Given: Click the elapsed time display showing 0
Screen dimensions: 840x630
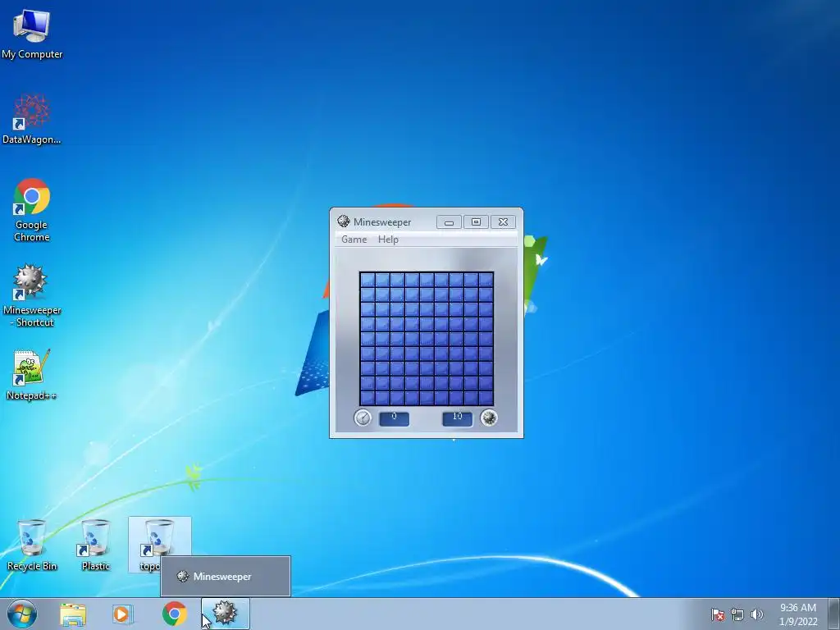Looking at the screenshot, I should click(395, 418).
